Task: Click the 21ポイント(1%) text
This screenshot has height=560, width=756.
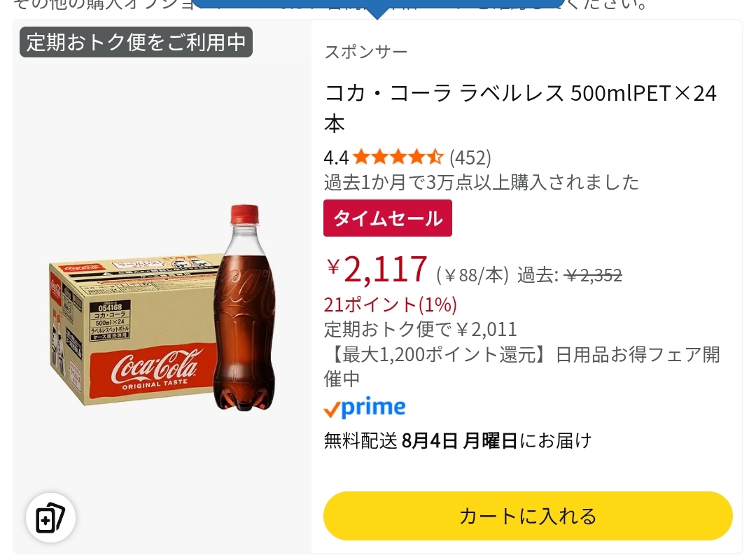Action: pyautogui.click(x=391, y=304)
